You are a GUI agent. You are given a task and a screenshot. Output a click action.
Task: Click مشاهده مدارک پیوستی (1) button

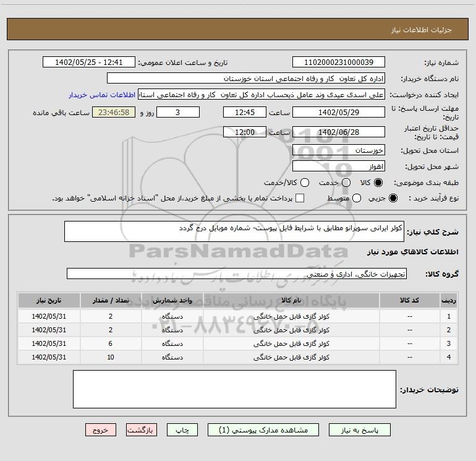coord(263,430)
